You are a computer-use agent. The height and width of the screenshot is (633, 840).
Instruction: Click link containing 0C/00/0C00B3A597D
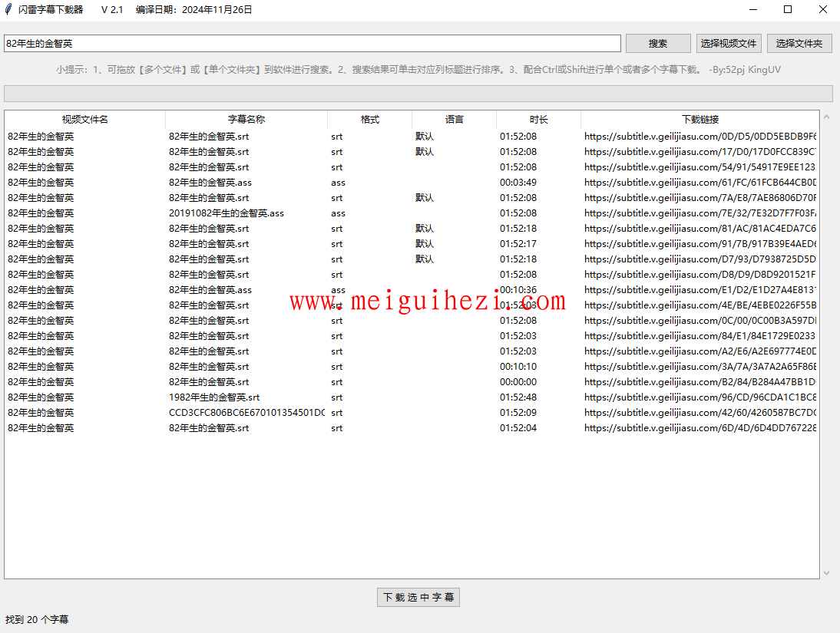point(700,321)
